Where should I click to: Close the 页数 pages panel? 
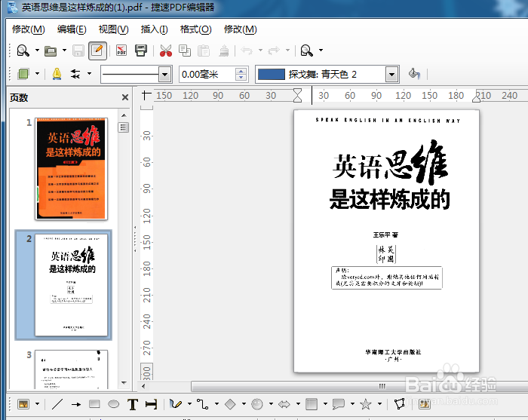click(125, 97)
